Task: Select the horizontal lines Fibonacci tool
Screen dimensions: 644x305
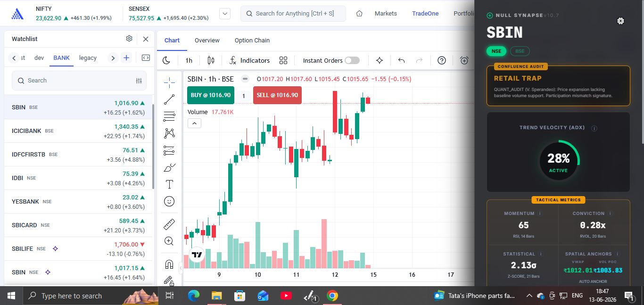Action: 169,116
